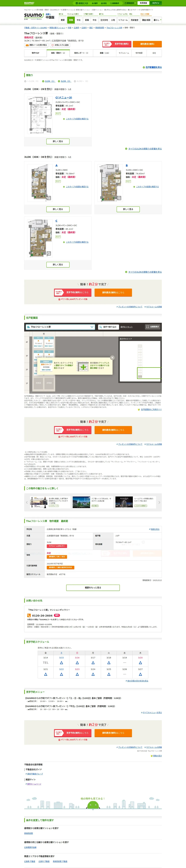Switch to 物件概要 tab
186x868 pixels.
tap(139, 53)
